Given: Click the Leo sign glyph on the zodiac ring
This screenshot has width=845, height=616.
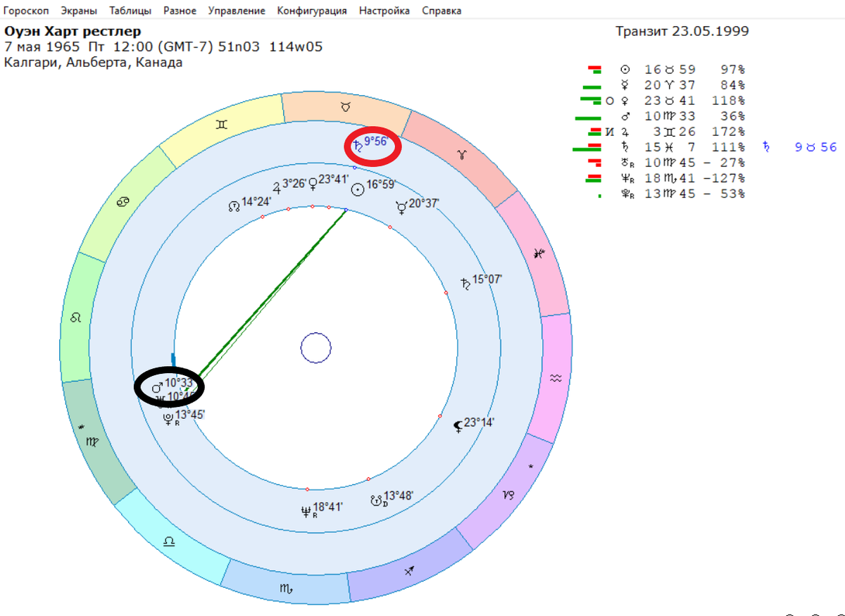Looking at the screenshot, I should [75, 318].
